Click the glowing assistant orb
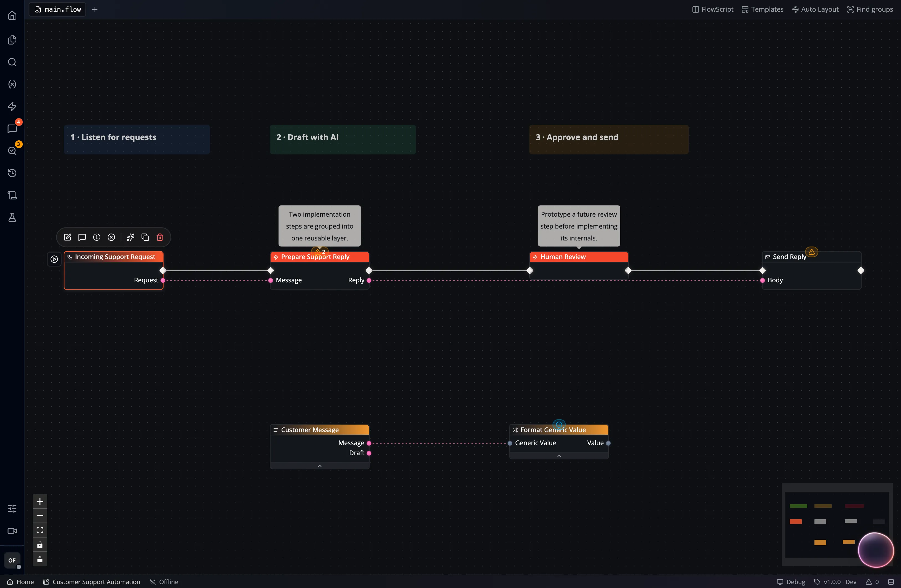901x588 pixels. [876, 550]
